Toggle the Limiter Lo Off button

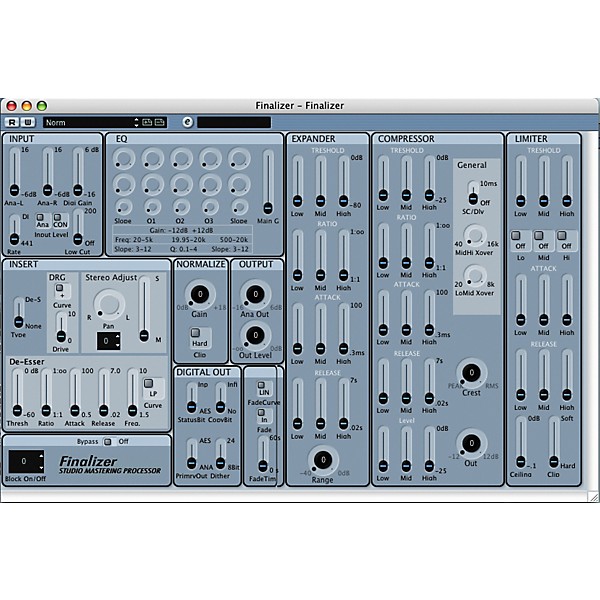coord(516,235)
